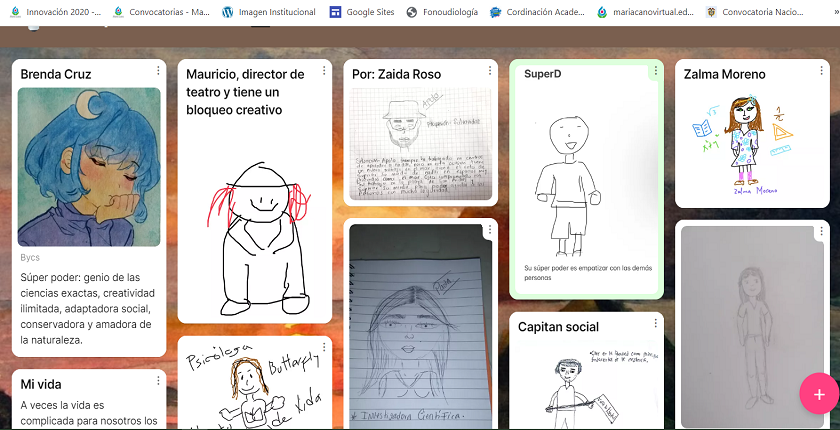Open the lined-notebook woman portrait photo

tap(421, 327)
